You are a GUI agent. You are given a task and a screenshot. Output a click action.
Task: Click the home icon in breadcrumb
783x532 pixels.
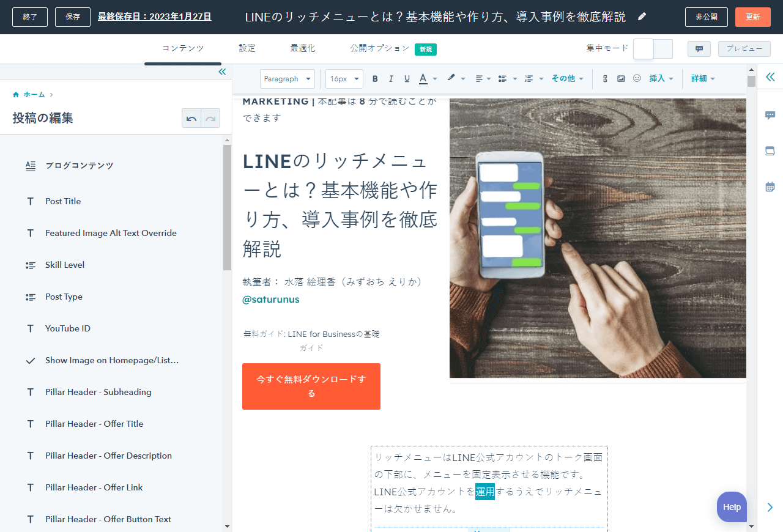point(16,95)
